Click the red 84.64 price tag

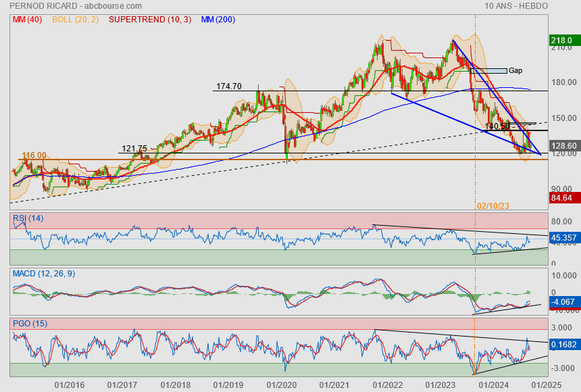coord(565,197)
